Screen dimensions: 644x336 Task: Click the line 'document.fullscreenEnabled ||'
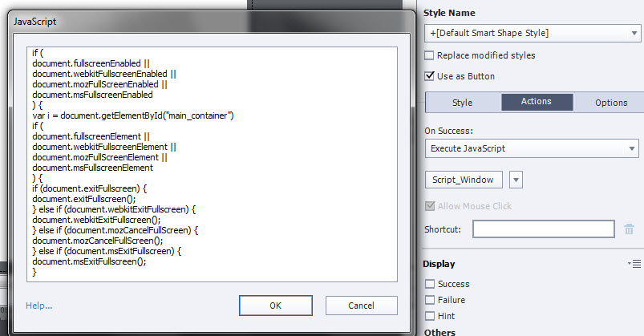point(91,63)
